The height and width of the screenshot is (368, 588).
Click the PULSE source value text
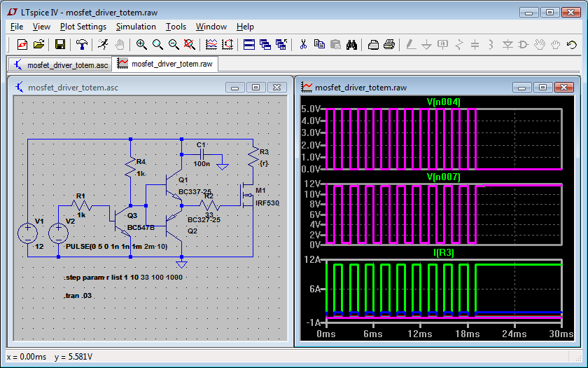coord(117,247)
